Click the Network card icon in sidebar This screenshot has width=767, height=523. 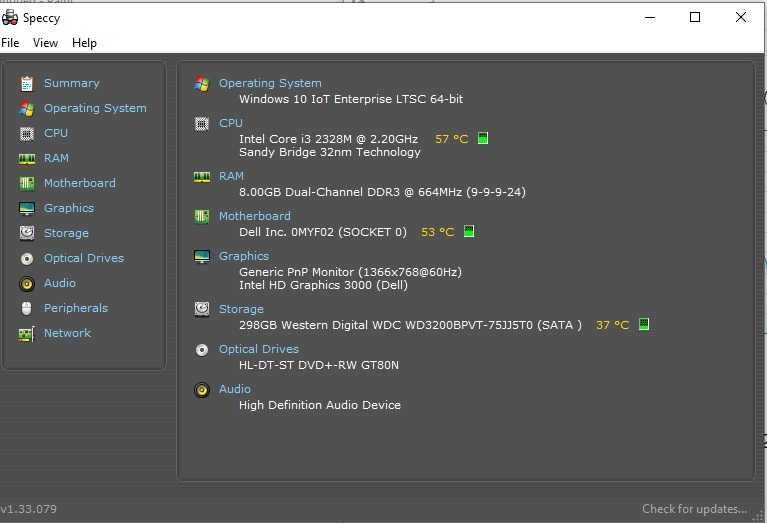[x=27, y=334]
